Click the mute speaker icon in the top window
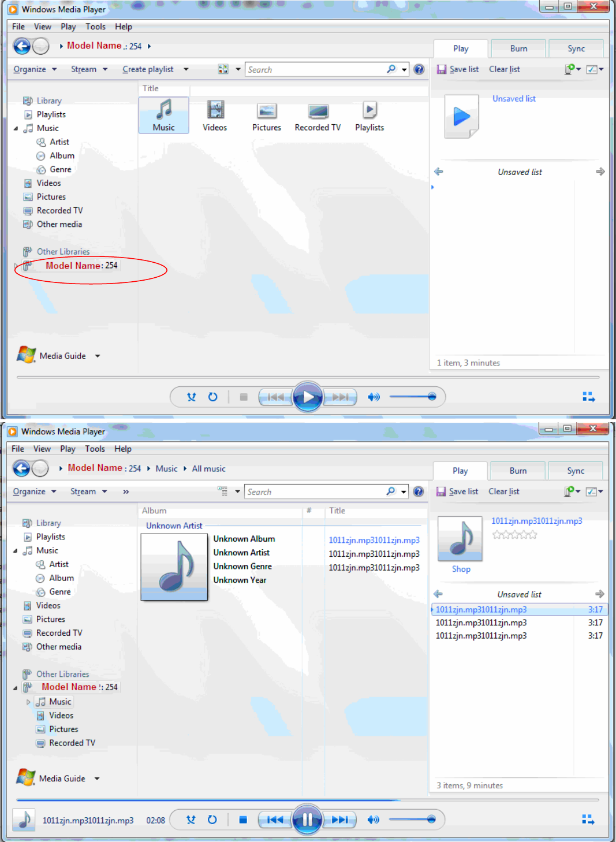The image size is (616, 842). click(374, 397)
